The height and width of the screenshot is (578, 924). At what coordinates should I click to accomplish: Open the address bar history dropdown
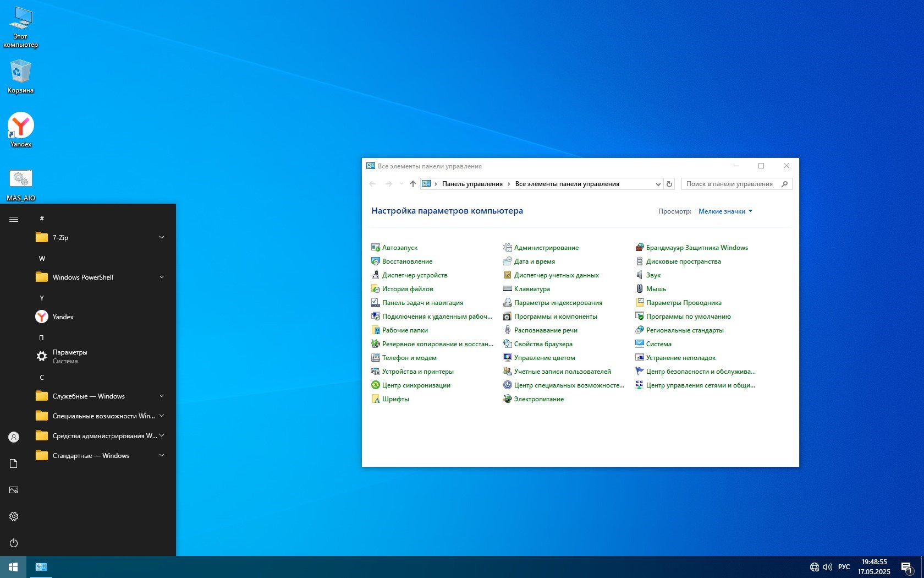point(658,184)
